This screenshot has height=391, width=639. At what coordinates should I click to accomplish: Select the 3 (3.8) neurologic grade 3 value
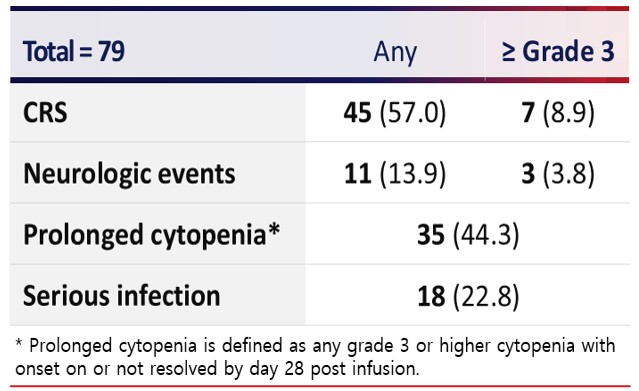pyautogui.click(x=558, y=174)
